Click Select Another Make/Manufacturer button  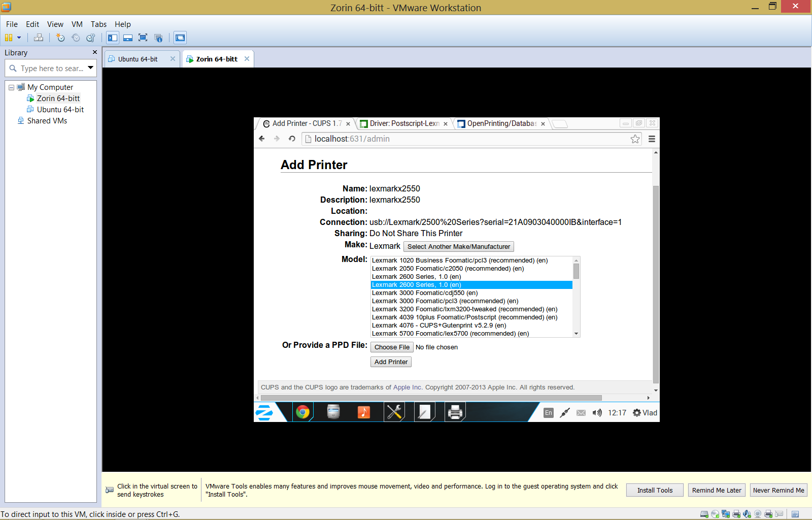click(459, 247)
